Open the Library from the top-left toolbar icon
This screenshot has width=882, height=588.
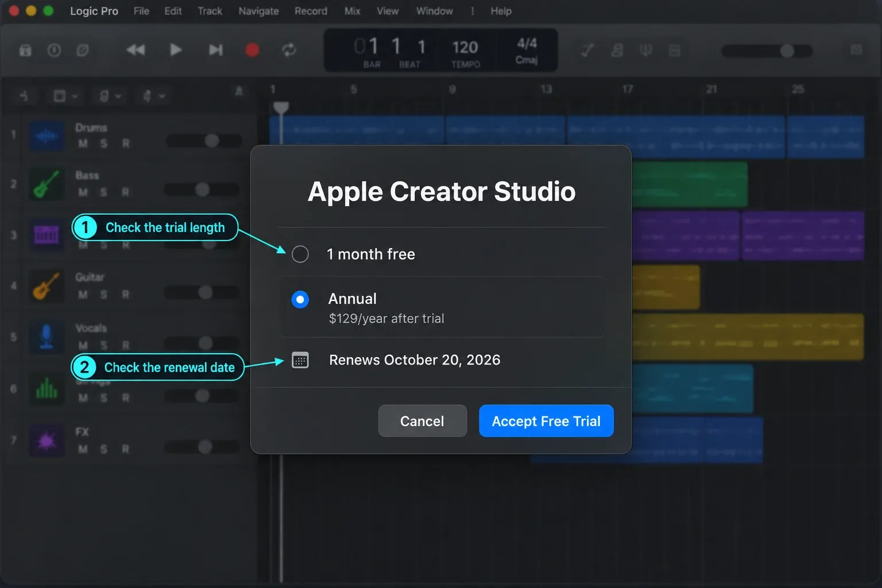(x=25, y=51)
